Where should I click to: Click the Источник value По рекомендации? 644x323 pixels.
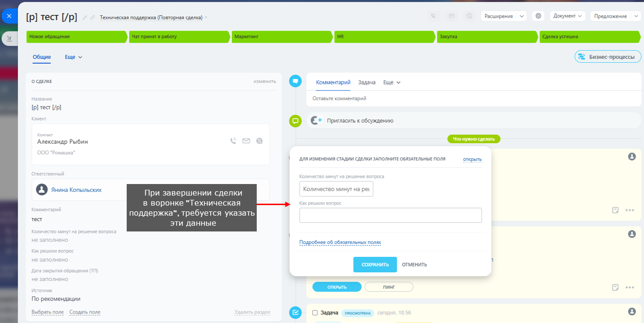tap(56, 299)
